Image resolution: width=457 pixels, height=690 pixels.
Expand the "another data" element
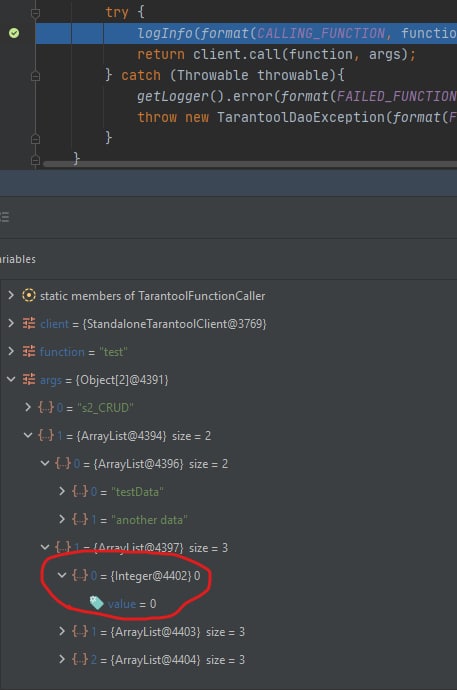(62, 519)
